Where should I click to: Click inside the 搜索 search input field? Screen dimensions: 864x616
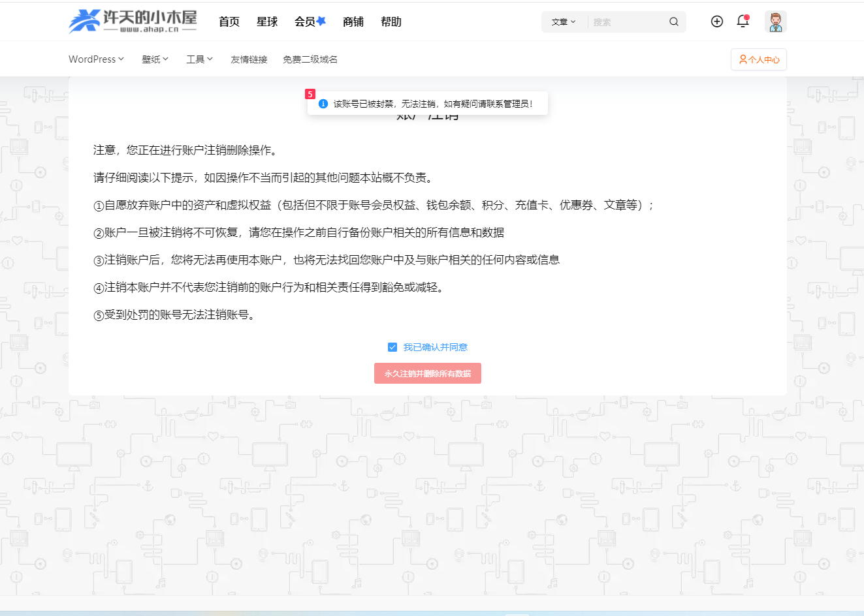620,22
